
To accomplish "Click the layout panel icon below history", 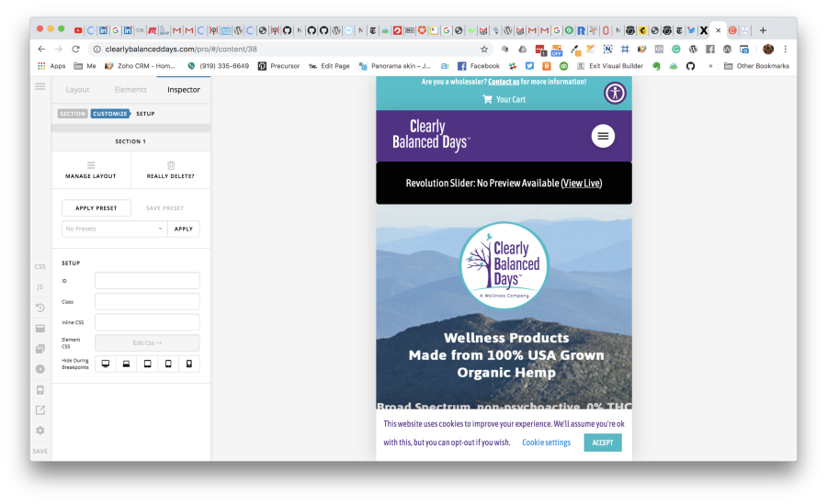I will click(40, 329).
